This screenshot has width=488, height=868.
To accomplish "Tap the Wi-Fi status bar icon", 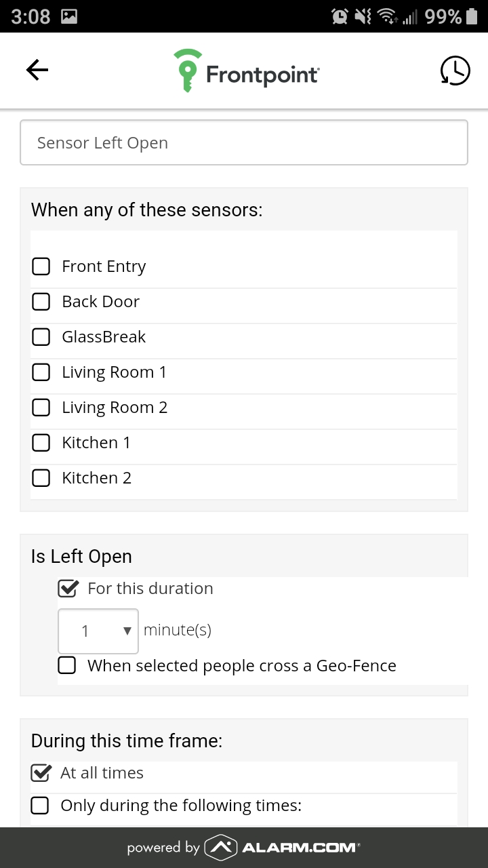I will [387, 16].
